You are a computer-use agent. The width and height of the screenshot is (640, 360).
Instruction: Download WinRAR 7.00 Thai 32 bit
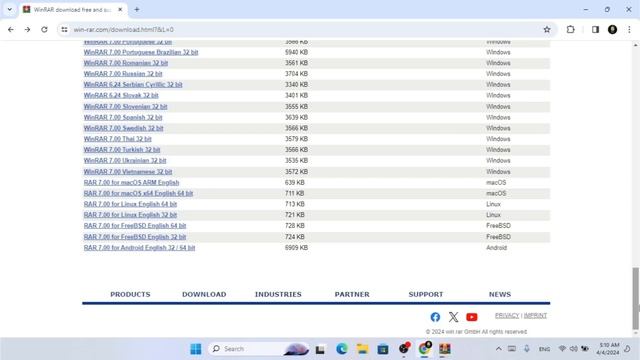point(118,139)
